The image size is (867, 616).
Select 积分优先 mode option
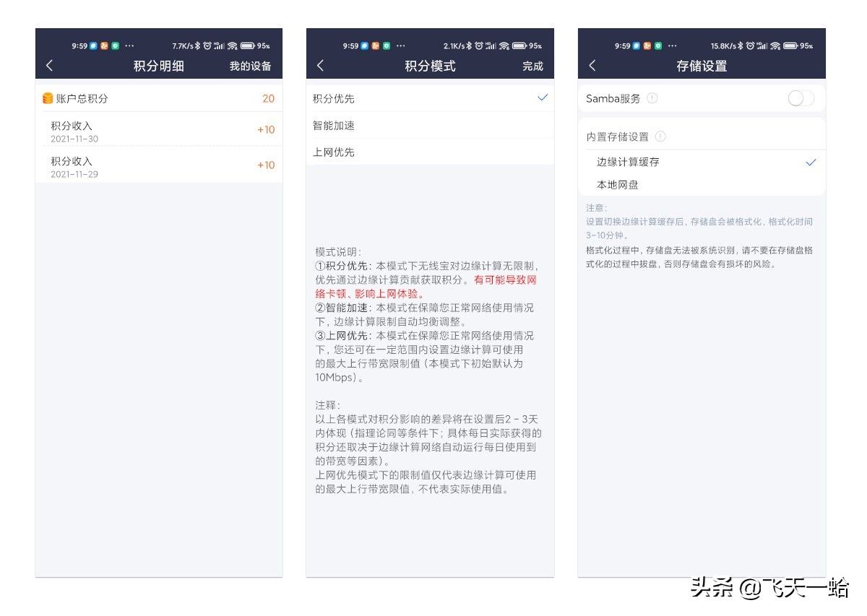click(x=334, y=99)
